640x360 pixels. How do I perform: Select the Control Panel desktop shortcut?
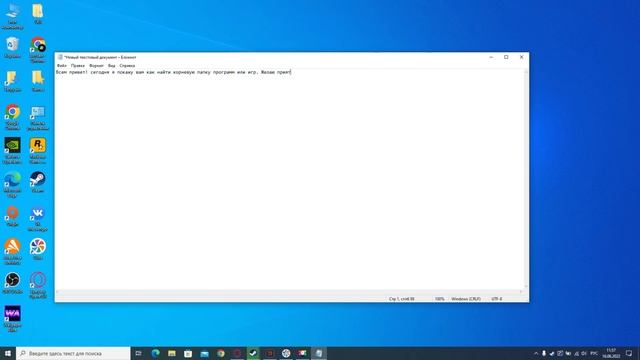coord(38,118)
